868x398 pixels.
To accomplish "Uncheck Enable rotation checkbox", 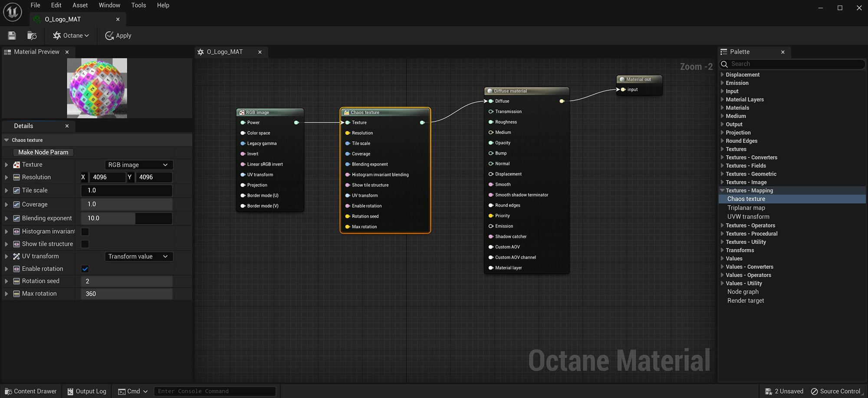I will (85, 269).
